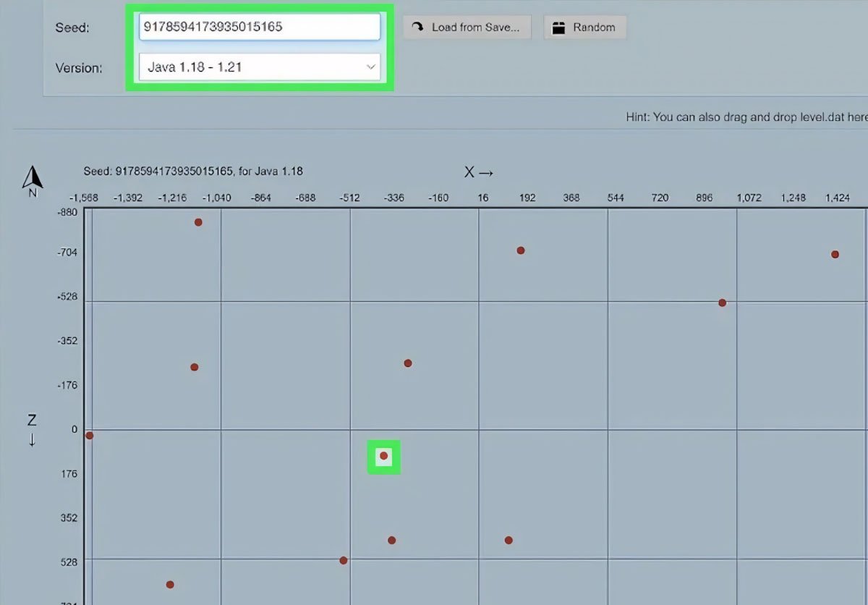Click the X-axis label '-512'
Viewport: 868px width, 605px height.
[x=350, y=198]
